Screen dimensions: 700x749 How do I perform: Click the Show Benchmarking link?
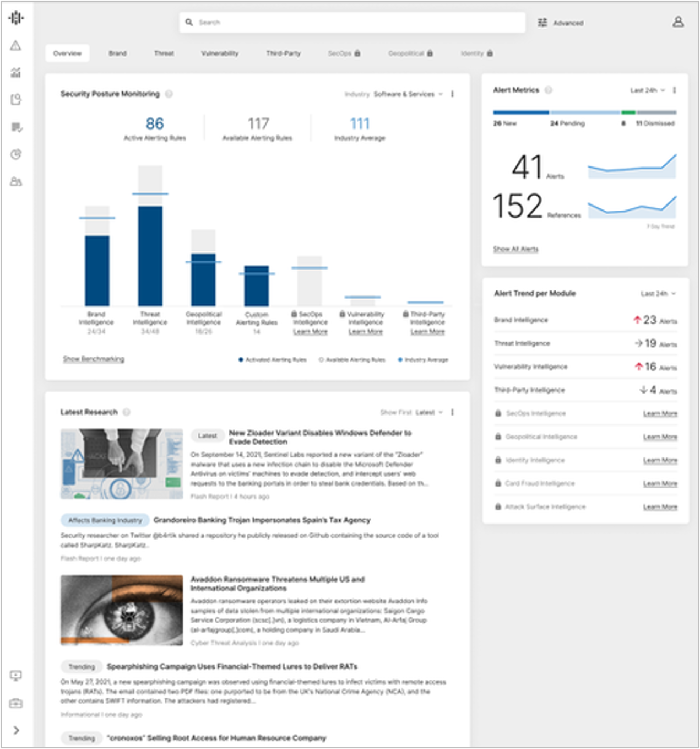point(94,359)
